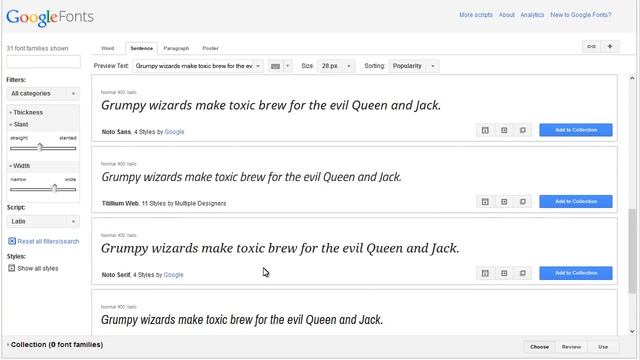Click the pop-out icon for Noto Serif

coord(523,273)
